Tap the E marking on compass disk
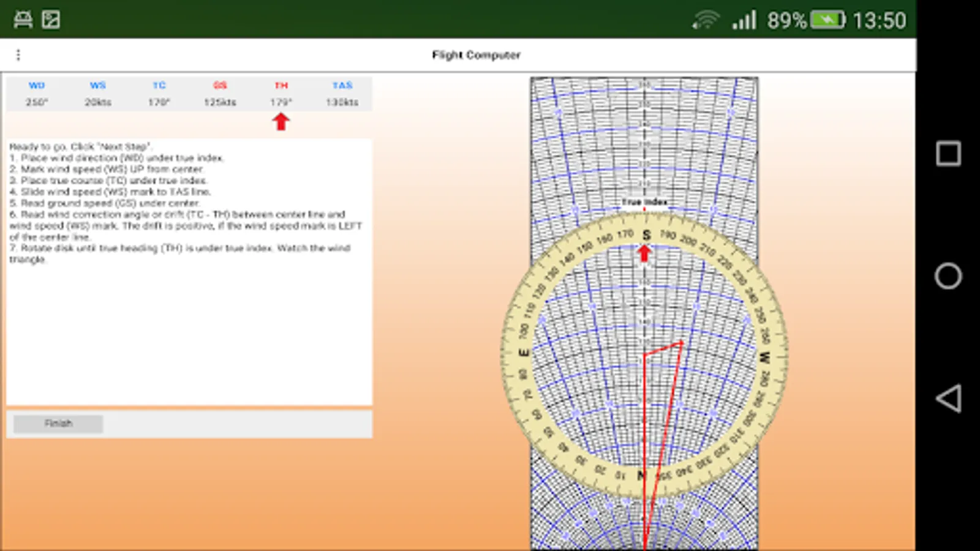The width and height of the screenshot is (980, 551). (524, 353)
